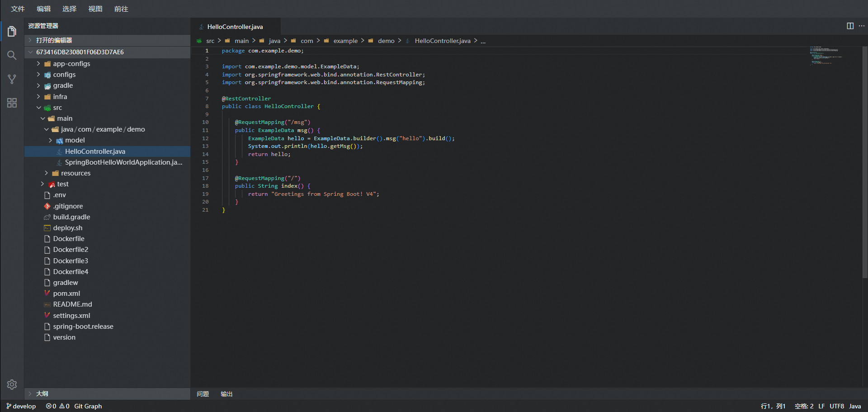Image resolution: width=868 pixels, height=412 pixels.
Task: Click the 'demo' breadcrumb segment
Action: pos(386,41)
